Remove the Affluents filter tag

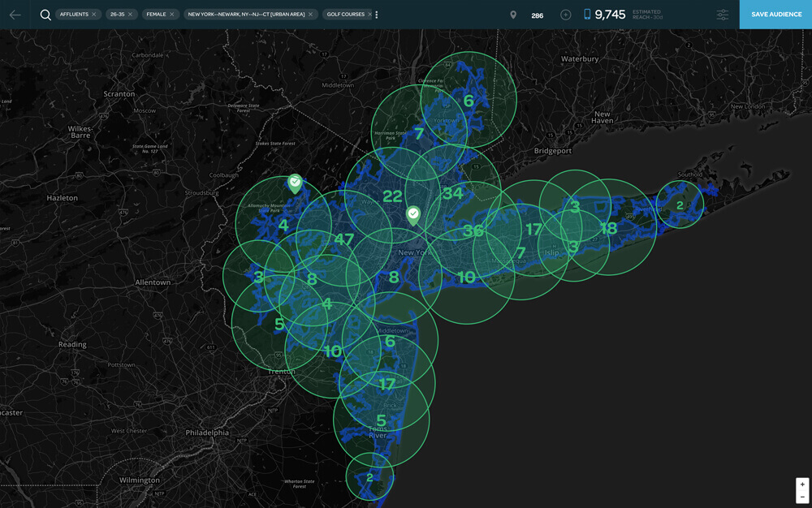(94, 15)
